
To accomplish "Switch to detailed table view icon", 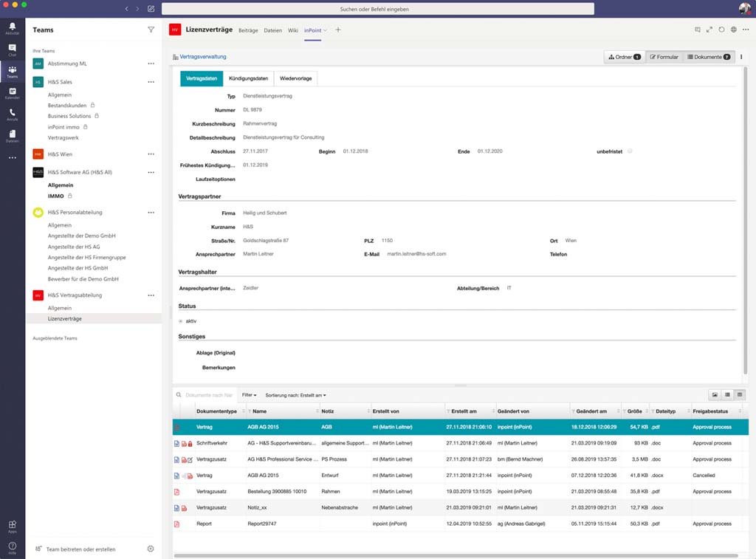I will 740,394.
